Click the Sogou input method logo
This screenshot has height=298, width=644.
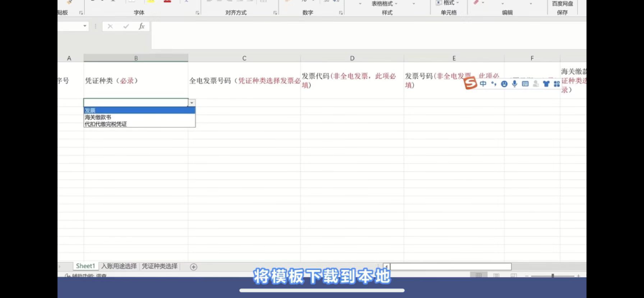coord(470,84)
